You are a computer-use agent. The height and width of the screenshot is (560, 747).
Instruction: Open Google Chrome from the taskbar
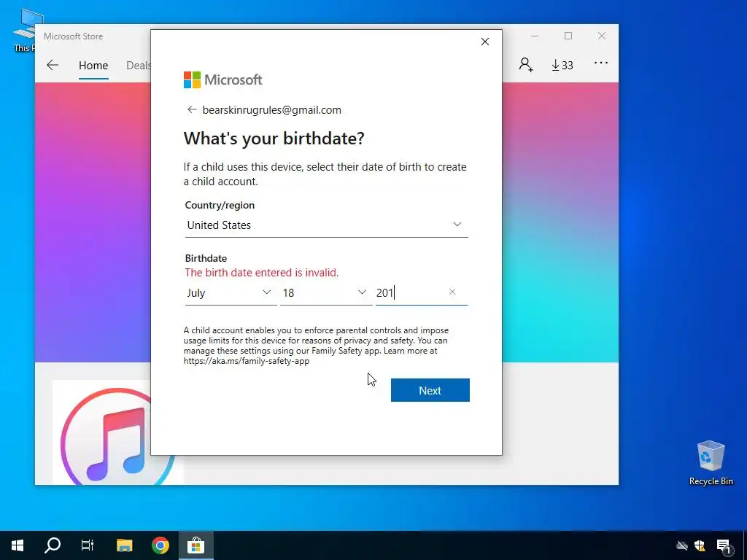point(160,545)
